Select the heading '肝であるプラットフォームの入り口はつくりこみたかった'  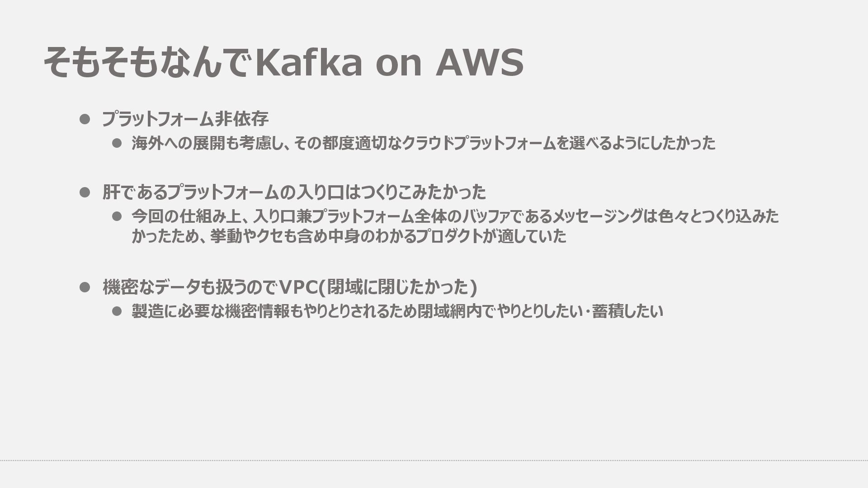coord(294,192)
